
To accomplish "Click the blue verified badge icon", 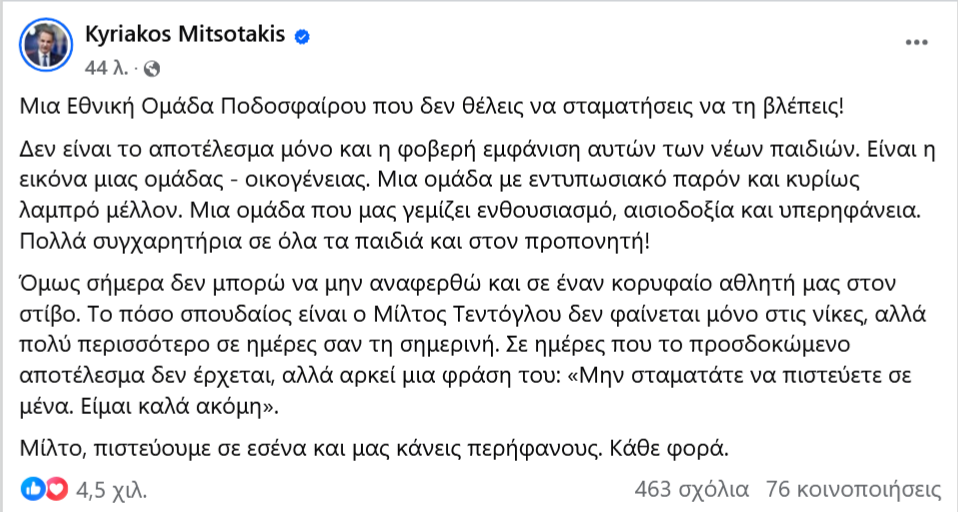I will click(x=302, y=37).
